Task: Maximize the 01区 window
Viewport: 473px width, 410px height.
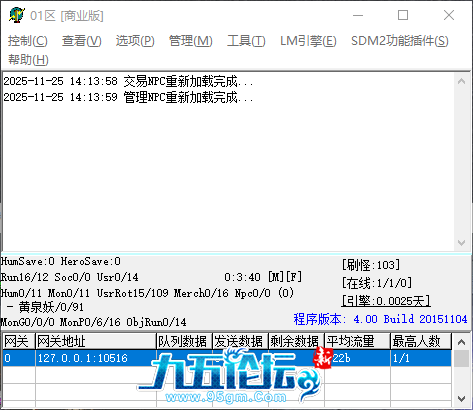Action: pyautogui.click(x=403, y=15)
